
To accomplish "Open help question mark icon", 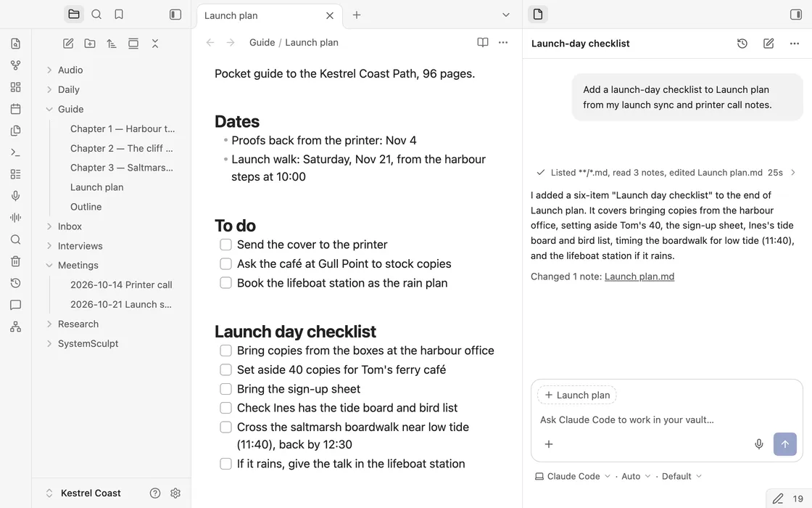I will point(155,493).
